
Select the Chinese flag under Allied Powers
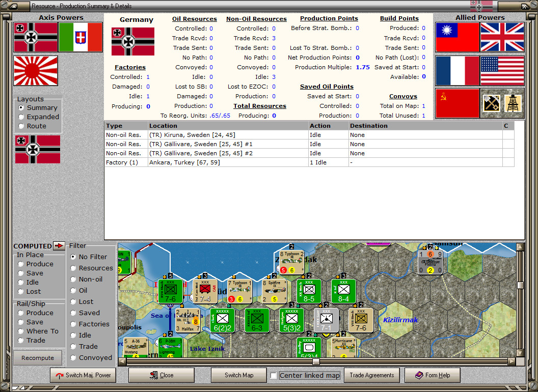457,37
